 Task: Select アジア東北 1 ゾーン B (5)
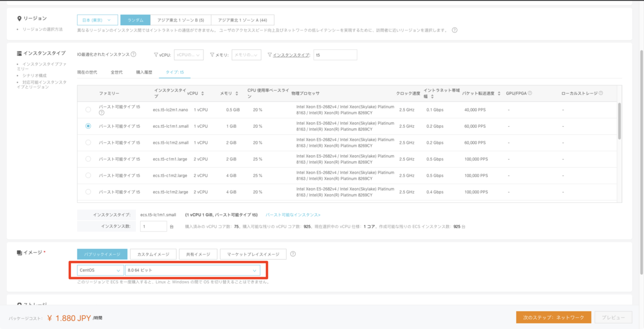[180, 20]
